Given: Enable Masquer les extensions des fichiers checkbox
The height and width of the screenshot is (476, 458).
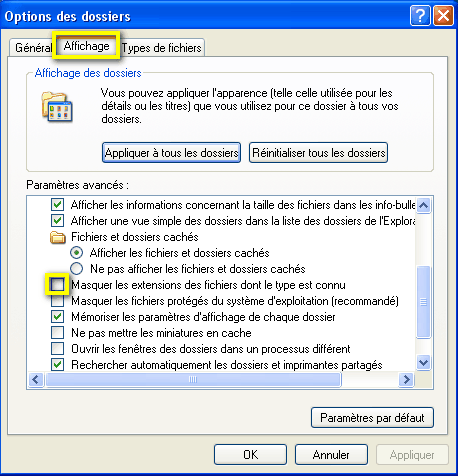Looking at the screenshot, I should coord(57,285).
